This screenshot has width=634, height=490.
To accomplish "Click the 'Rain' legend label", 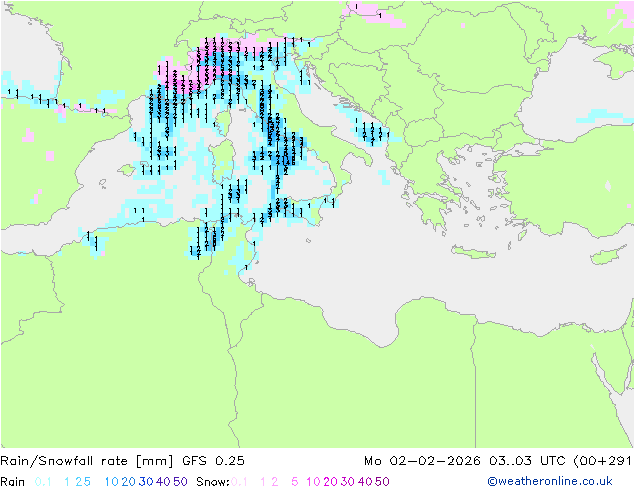I will (x=13, y=482).
